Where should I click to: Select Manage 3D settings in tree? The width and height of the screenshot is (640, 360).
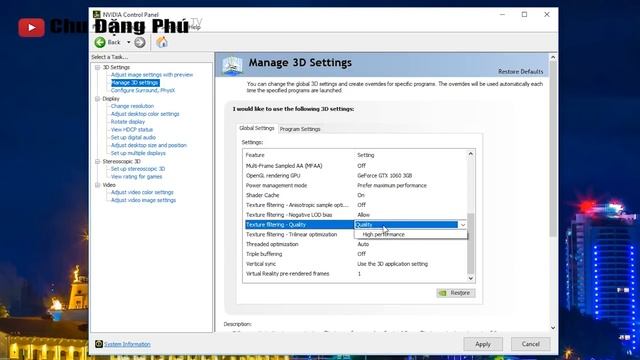click(135, 82)
